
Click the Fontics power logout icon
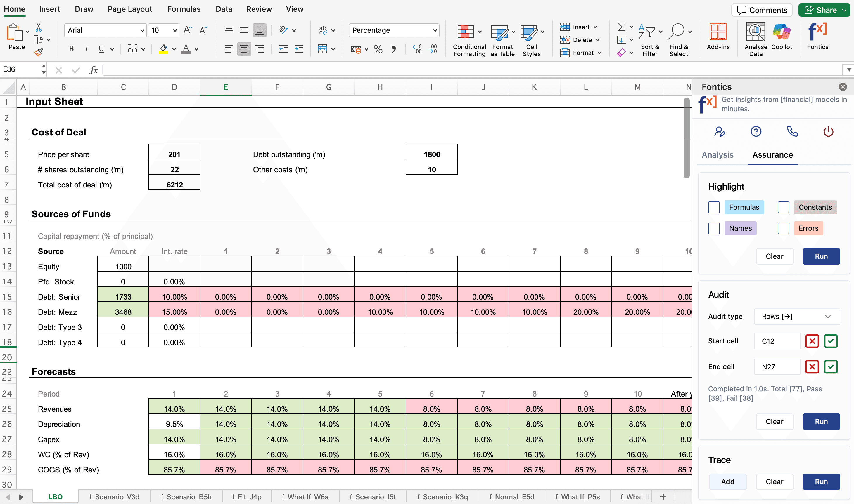[828, 131]
